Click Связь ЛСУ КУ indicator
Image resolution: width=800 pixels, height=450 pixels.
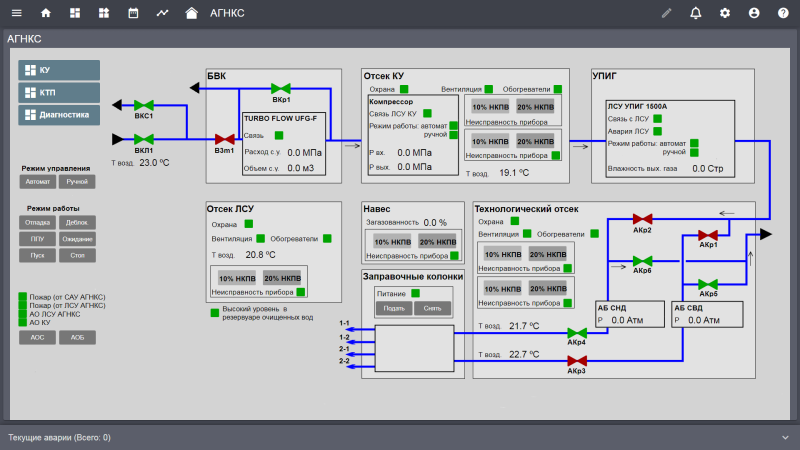[428, 113]
